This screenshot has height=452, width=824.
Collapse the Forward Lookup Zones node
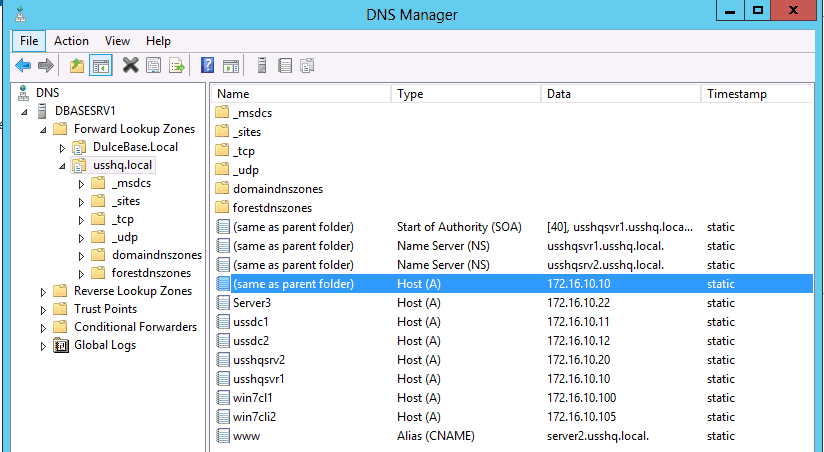[x=43, y=130]
